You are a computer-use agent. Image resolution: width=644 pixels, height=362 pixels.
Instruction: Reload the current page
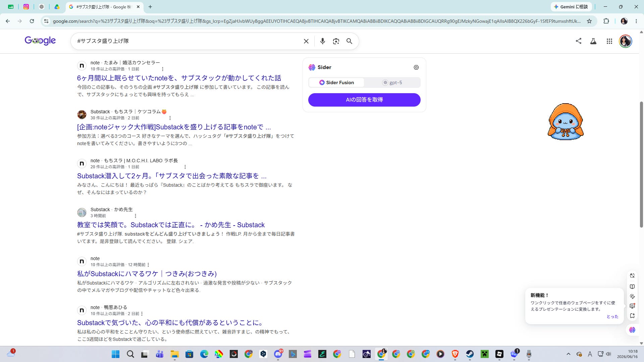pos(32,21)
